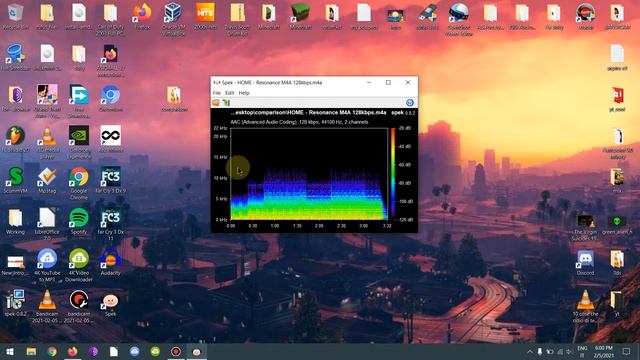Image resolution: width=640 pixels, height=360 pixels.
Task: Open the 4K Video Downloader shortcut
Action: pos(79,265)
